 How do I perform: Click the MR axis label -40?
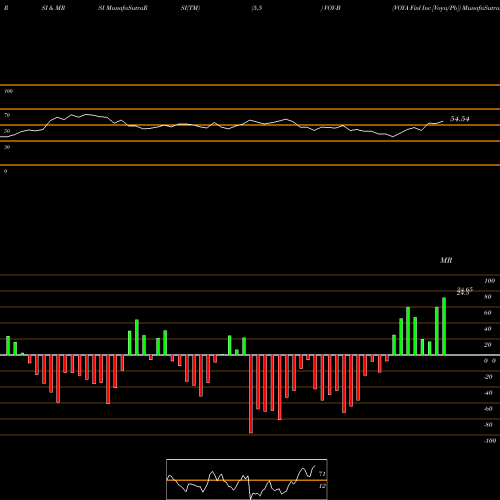click(488, 393)
